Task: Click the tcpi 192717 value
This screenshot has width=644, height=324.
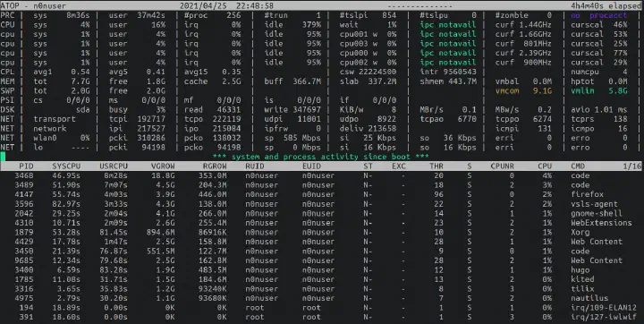Action: (137, 119)
